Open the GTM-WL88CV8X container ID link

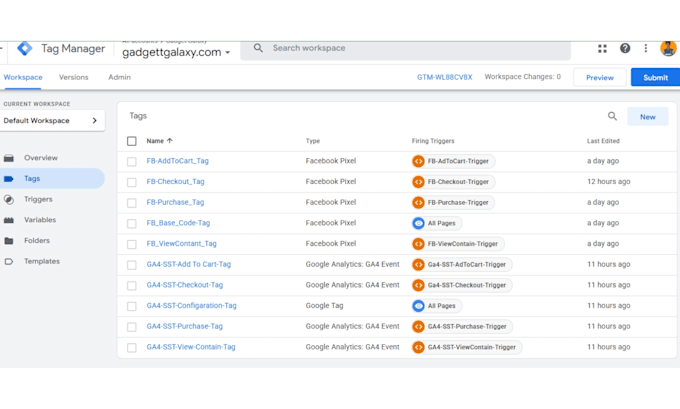445,77
